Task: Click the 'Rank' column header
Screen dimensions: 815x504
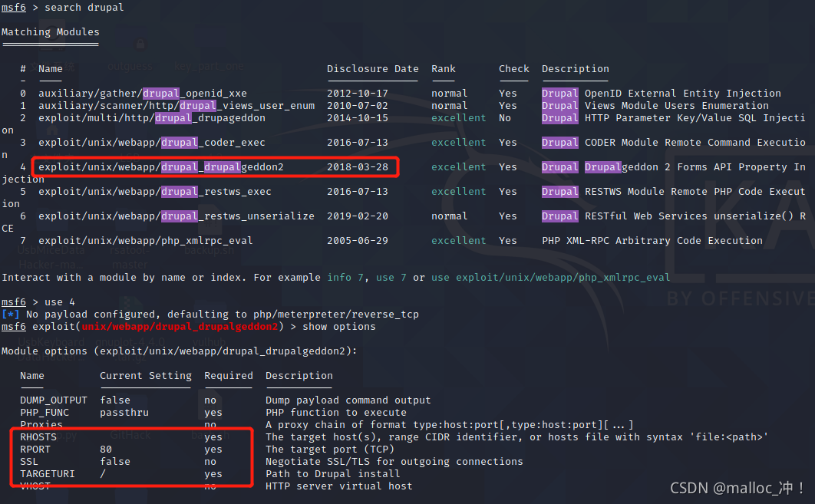Action: (x=444, y=69)
